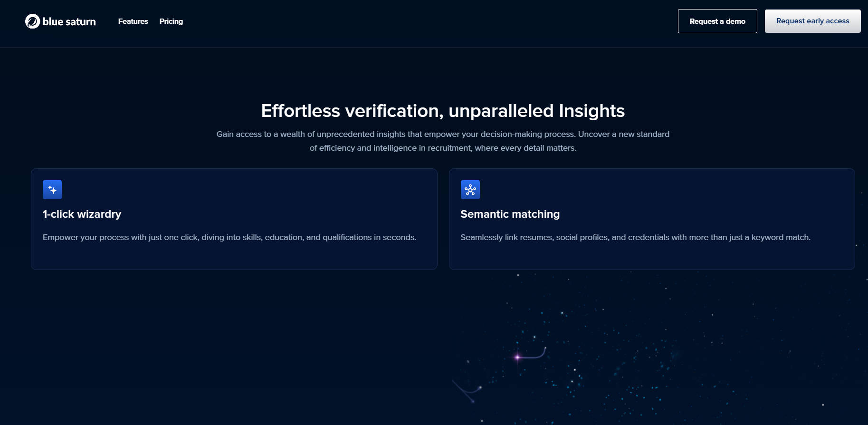This screenshot has height=425, width=868.
Task: Open the Features menu item
Action: pyautogui.click(x=133, y=21)
